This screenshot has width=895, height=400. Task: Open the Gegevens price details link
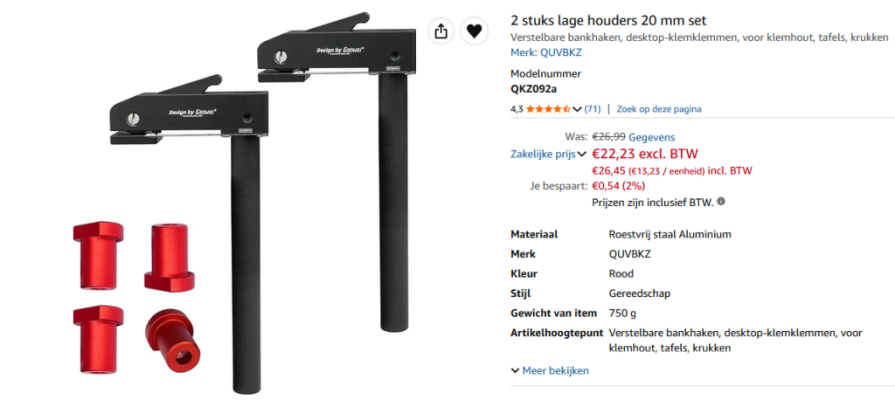[652, 137]
